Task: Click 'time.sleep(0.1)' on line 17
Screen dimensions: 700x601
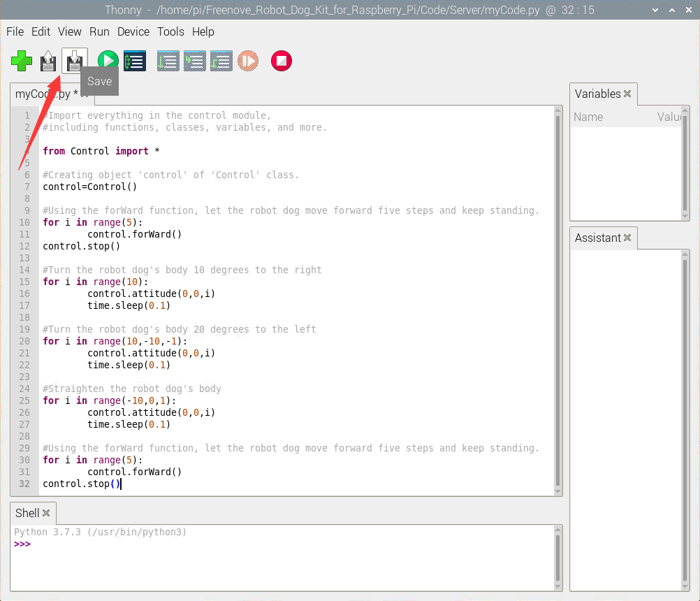Action: [129, 305]
